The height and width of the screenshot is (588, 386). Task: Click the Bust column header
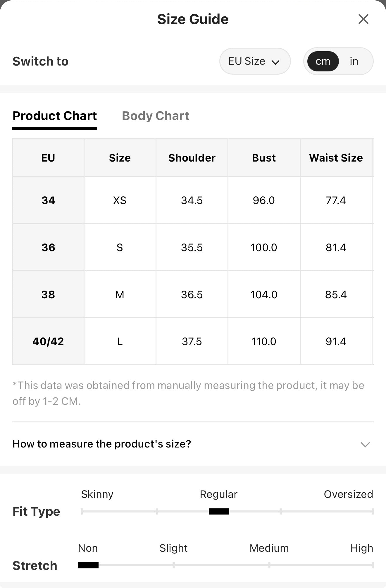[264, 158]
